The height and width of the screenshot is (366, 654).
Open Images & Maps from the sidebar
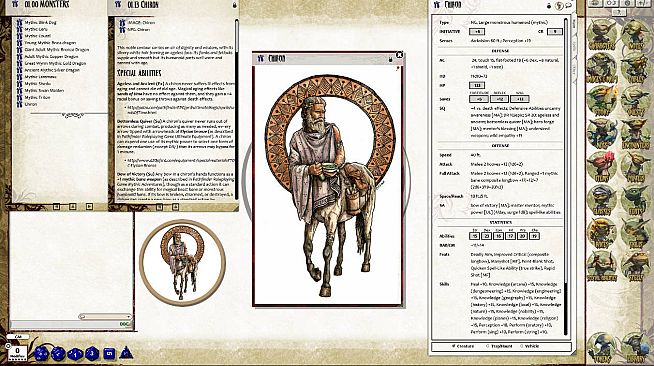[x=601, y=69]
